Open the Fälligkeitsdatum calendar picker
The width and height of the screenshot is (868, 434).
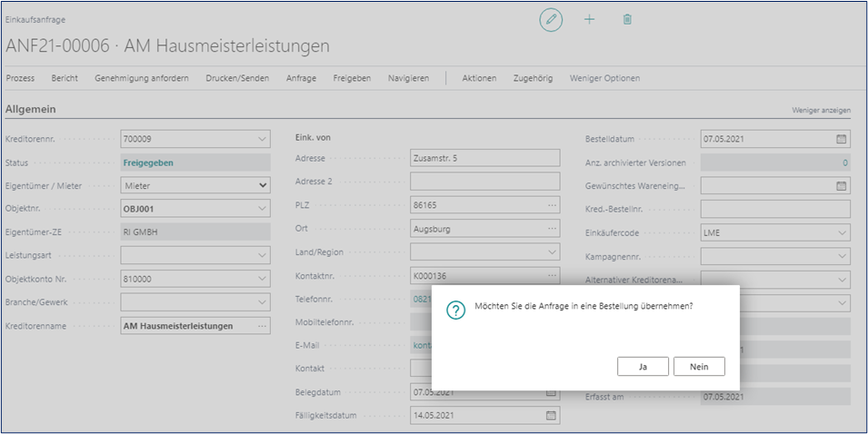[x=551, y=415]
